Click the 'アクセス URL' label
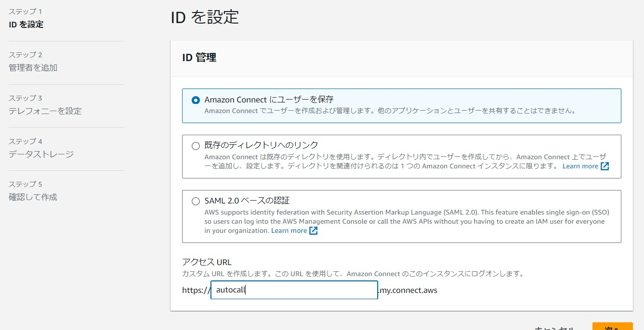The height and width of the screenshot is (330, 644). click(207, 262)
